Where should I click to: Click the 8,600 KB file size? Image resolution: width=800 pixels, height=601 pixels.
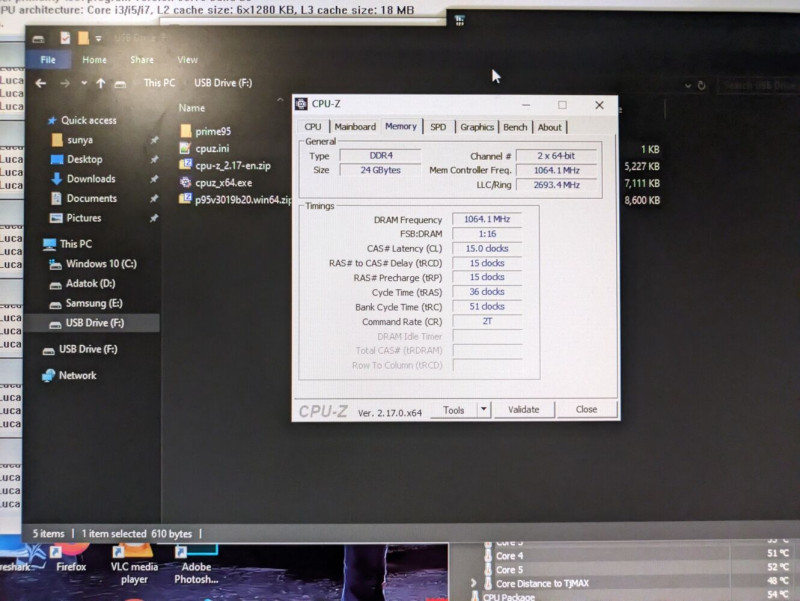642,201
